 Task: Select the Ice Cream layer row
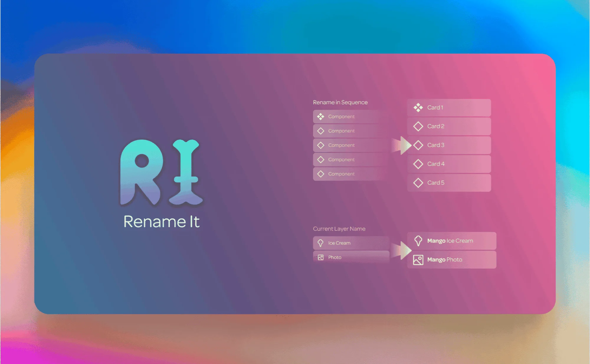coord(351,243)
